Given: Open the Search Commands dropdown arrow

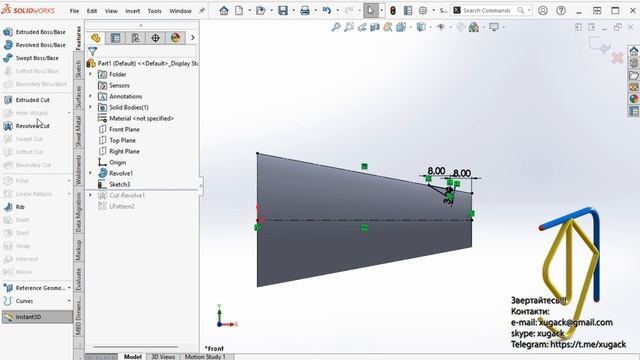Looking at the screenshot, I should coord(529,11).
